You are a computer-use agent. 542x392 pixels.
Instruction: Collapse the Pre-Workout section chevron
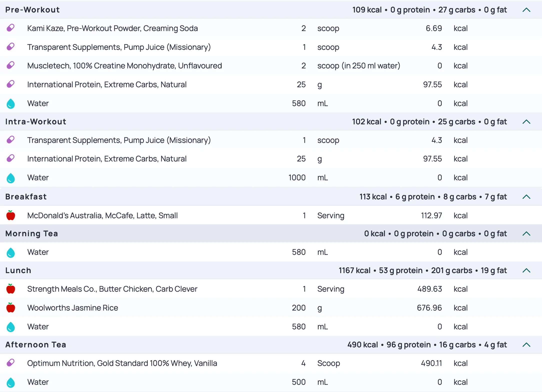[526, 10]
